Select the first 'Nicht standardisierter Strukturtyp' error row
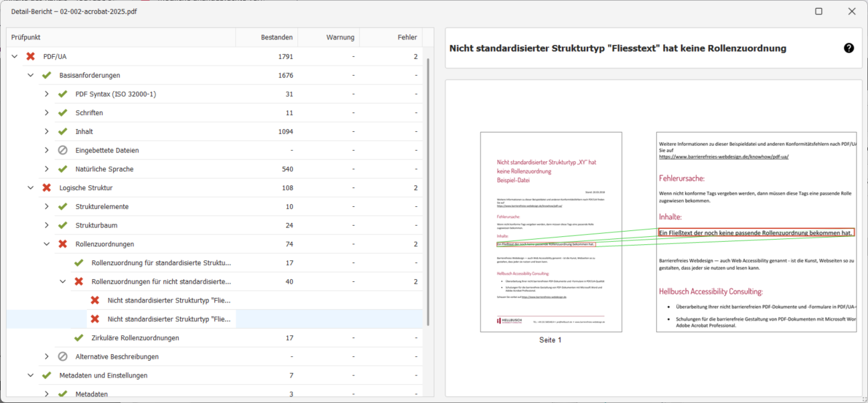Screen dimensions: 868x403 [x=169, y=301]
